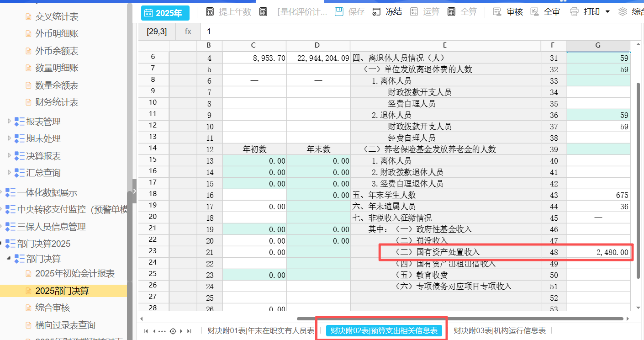Click the 审核 audit icon

tap(497, 12)
